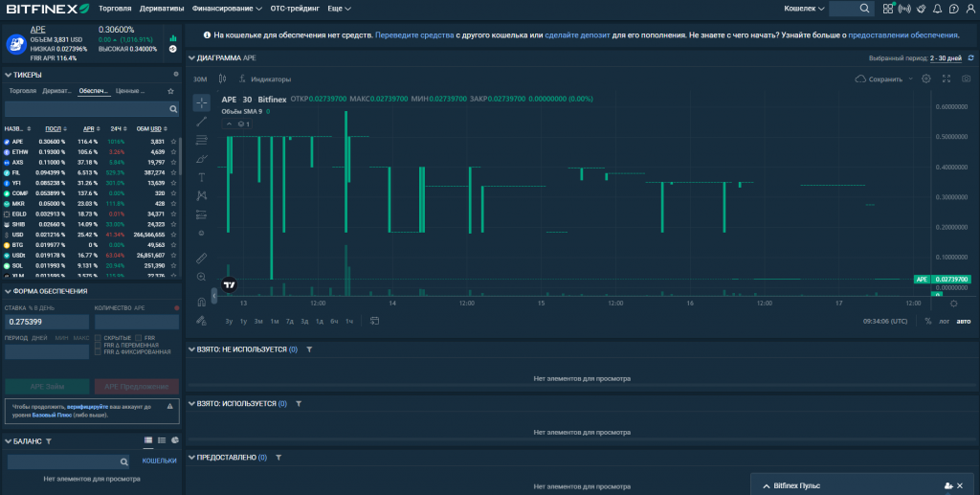Open the Деривативы menu item
980x495 pixels.
pyautogui.click(x=162, y=9)
